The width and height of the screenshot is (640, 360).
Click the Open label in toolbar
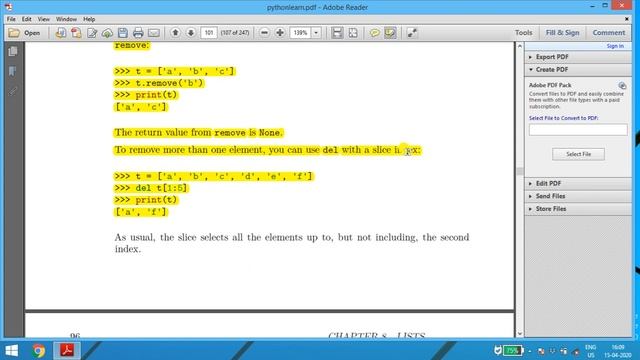click(x=32, y=33)
